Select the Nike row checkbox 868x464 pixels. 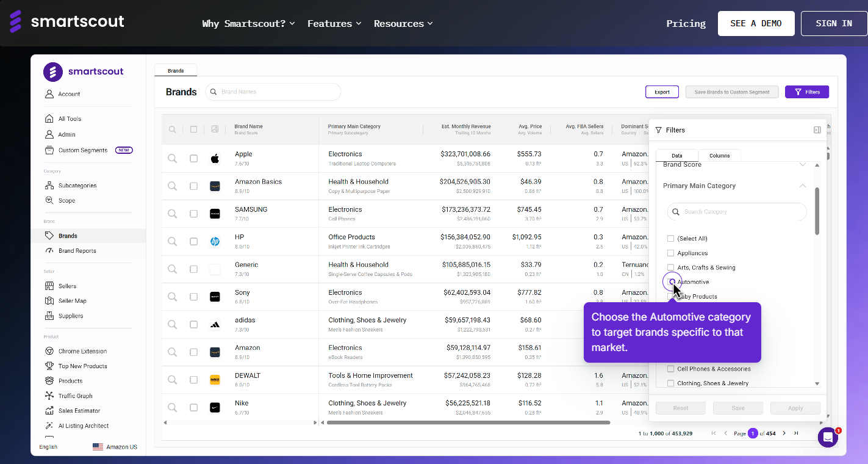tap(193, 408)
